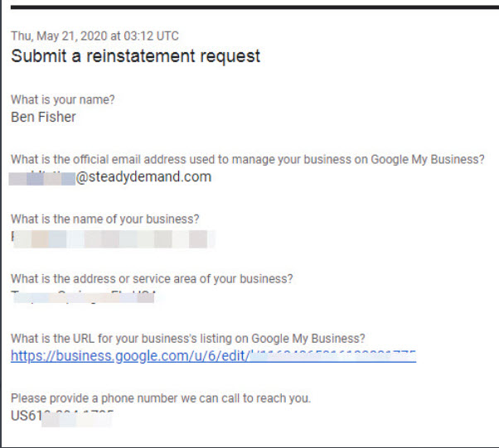Click 'Google My Business?' in the email question
The image size is (499, 448).
428,159
